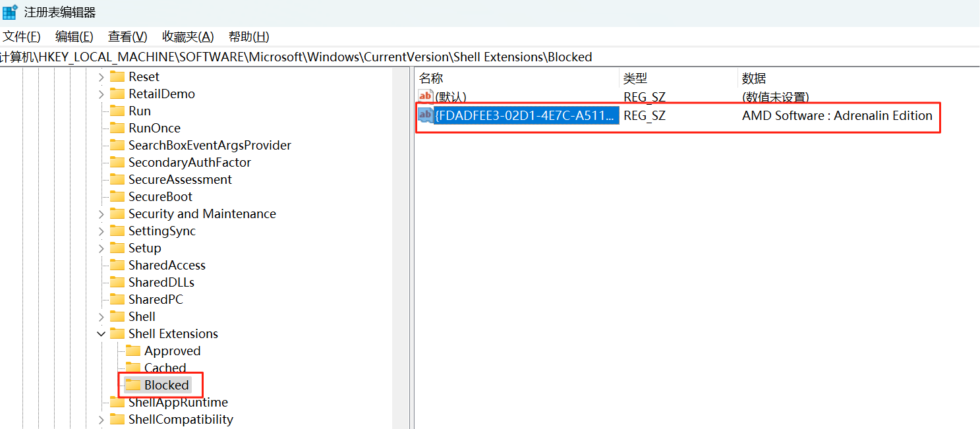Click the (数值未设置) data cell
Viewport: 980px width, 429px height.
pos(775,97)
